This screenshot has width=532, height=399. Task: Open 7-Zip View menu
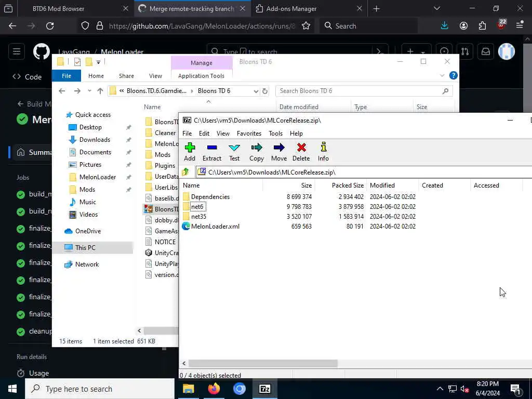[x=223, y=134]
